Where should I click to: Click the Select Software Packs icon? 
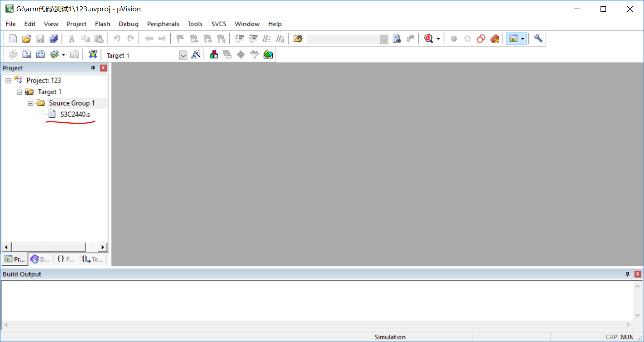coord(255,55)
